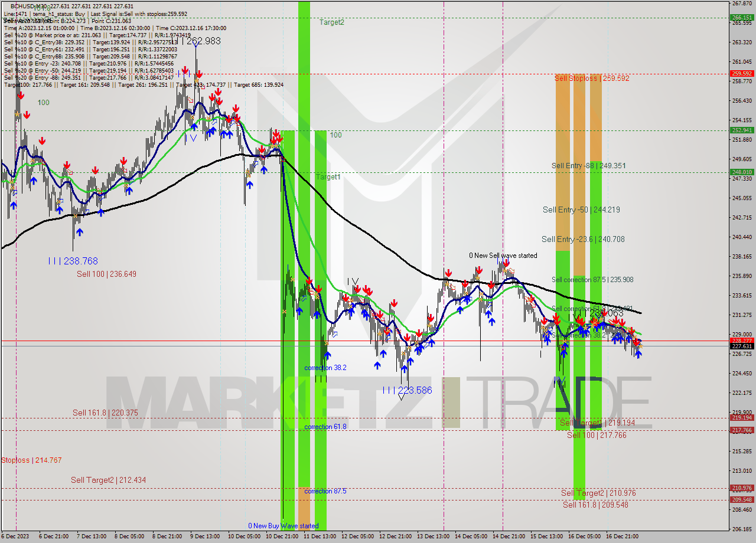
Task: Click the 224.450 price axis value
Action: pyautogui.click(x=742, y=374)
